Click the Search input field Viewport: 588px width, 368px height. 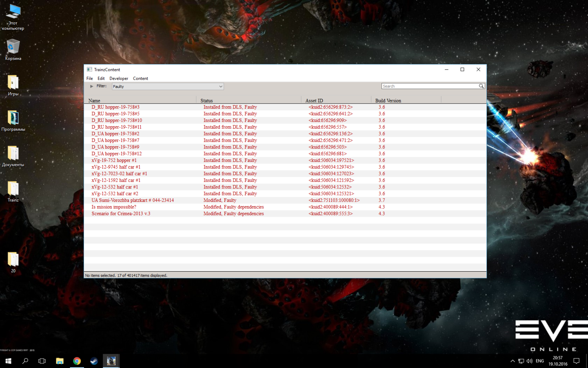pyautogui.click(x=430, y=86)
